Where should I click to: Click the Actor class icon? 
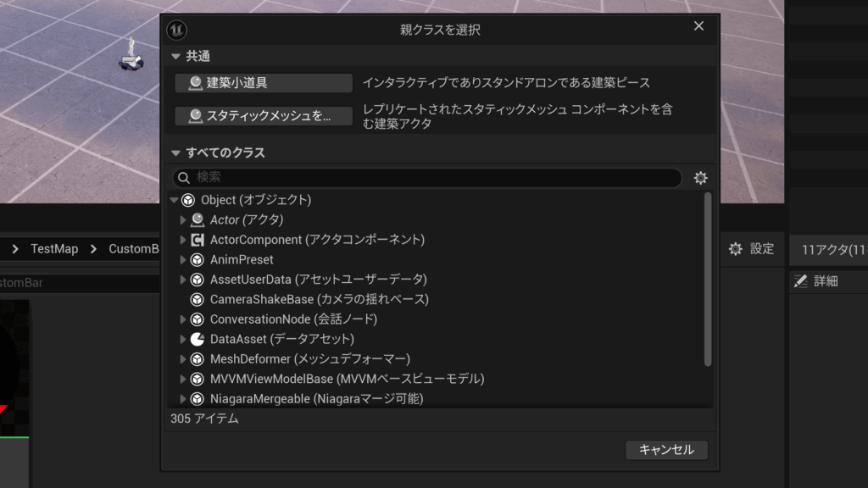(197, 219)
